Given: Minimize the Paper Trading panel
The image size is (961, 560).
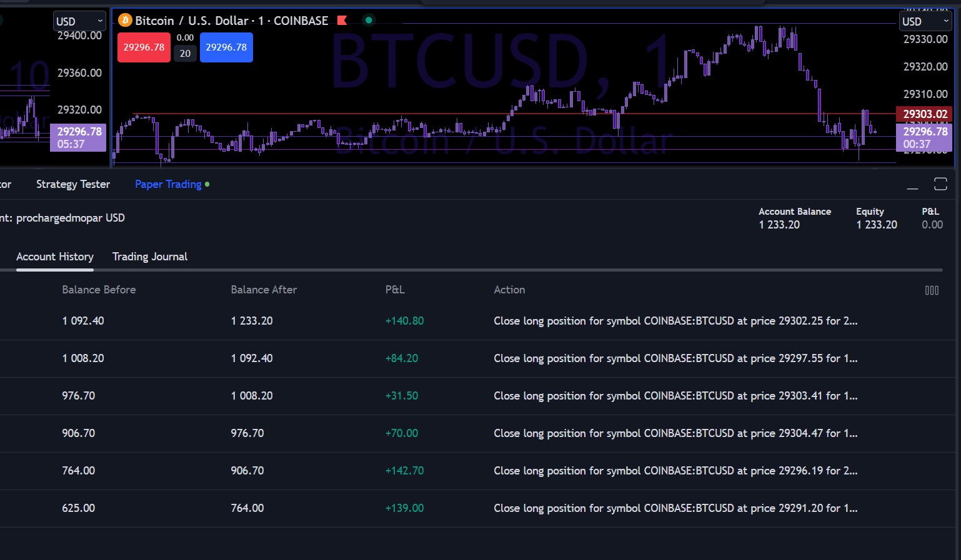Looking at the screenshot, I should [x=912, y=185].
